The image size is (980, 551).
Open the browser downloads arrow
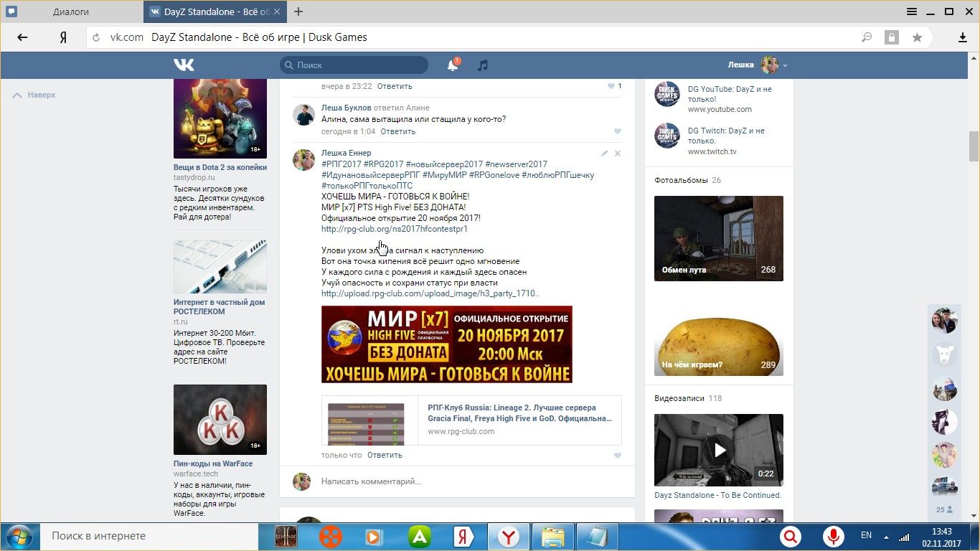[x=963, y=37]
